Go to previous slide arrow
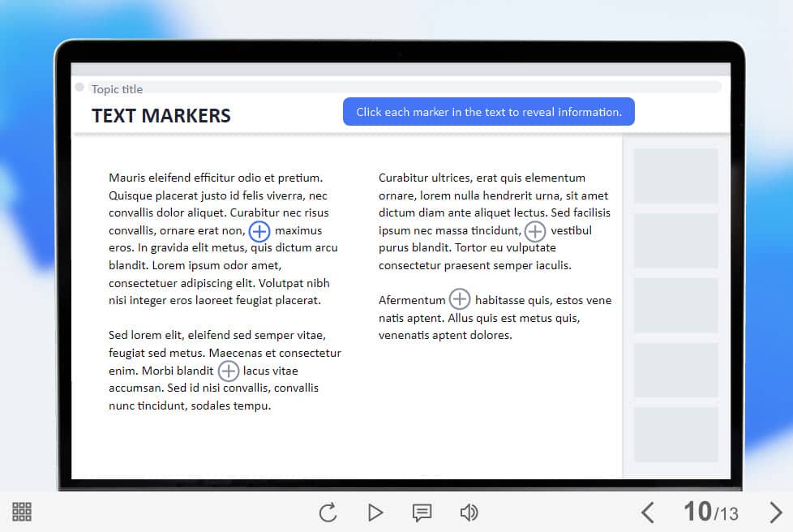The height and width of the screenshot is (532, 793). point(647,512)
